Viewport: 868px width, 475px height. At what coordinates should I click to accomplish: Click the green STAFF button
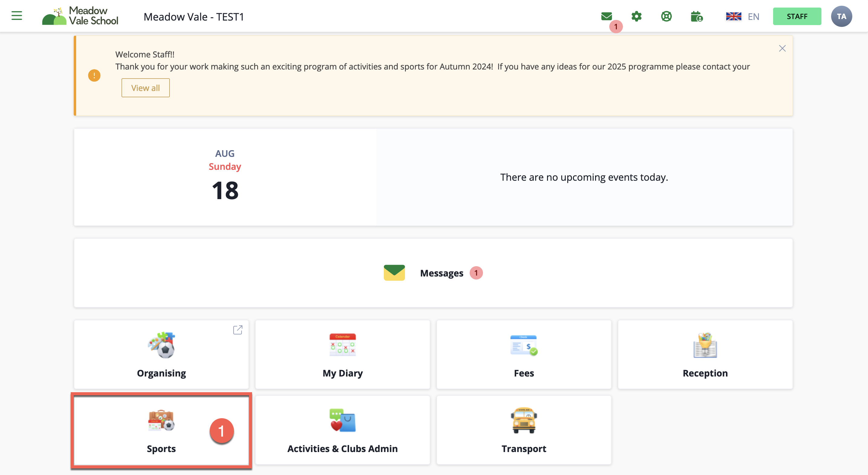(797, 16)
